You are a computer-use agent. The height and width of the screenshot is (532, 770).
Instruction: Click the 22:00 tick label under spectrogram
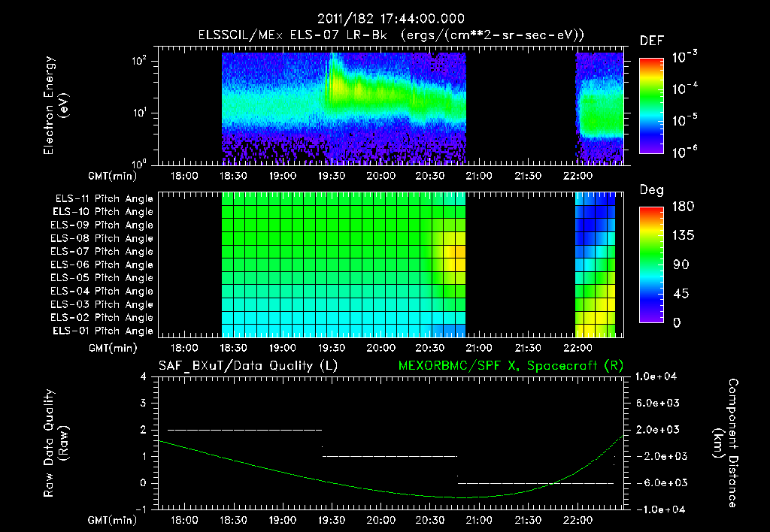577,176
